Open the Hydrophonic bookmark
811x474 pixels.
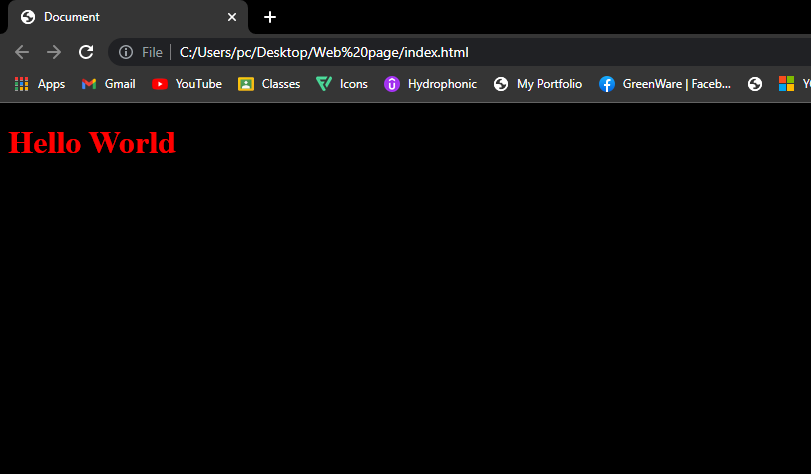tap(431, 84)
